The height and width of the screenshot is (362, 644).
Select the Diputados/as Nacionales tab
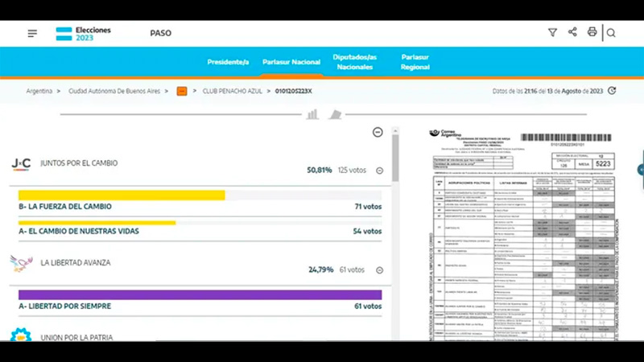pyautogui.click(x=355, y=62)
